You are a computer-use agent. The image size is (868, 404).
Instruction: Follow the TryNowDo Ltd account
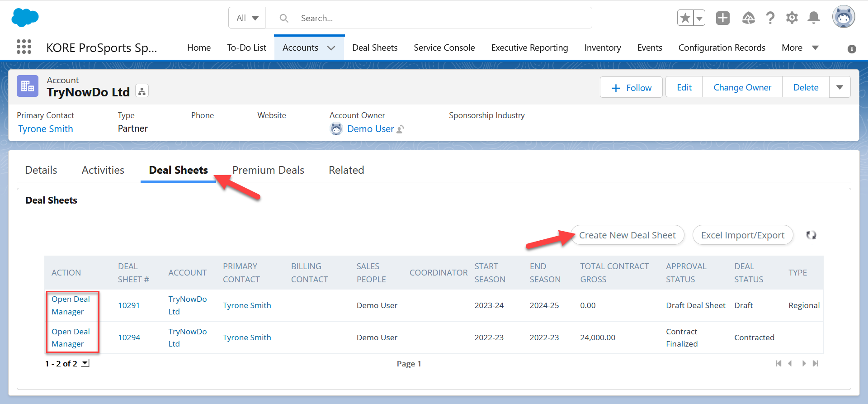click(631, 87)
